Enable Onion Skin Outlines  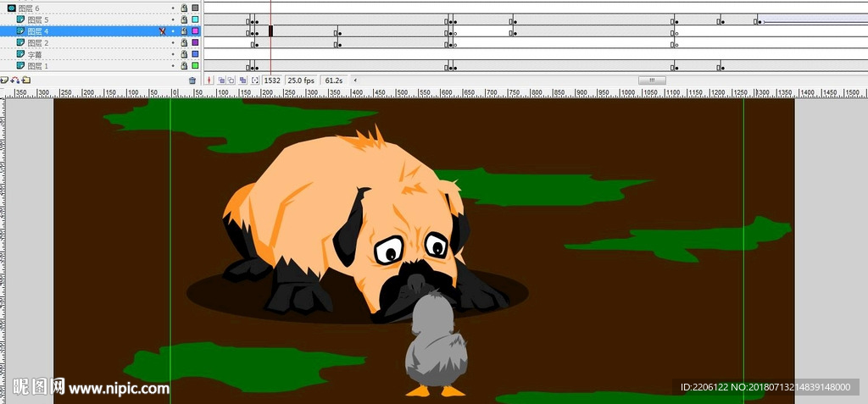click(231, 80)
